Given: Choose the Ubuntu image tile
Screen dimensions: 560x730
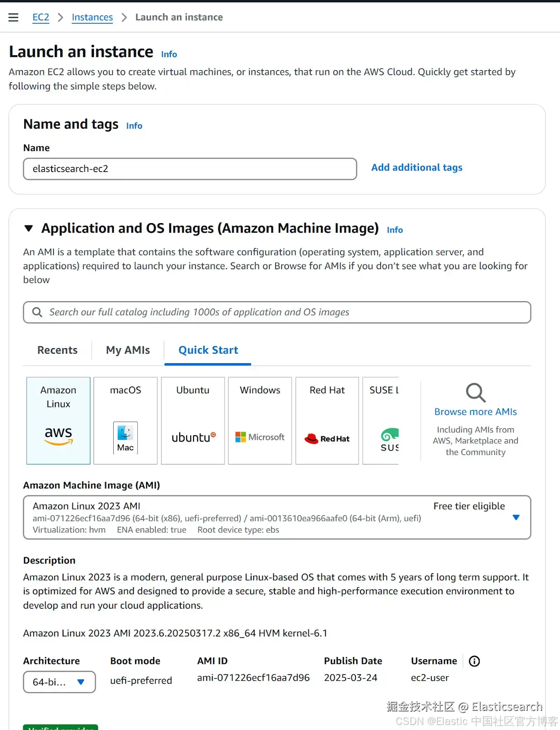Looking at the screenshot, I should [x=193, y=420].
